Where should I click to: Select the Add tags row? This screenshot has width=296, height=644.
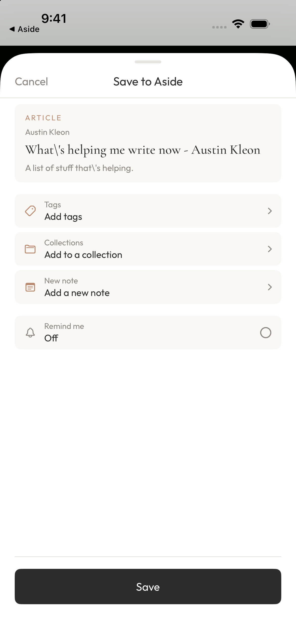pos(148,211)
